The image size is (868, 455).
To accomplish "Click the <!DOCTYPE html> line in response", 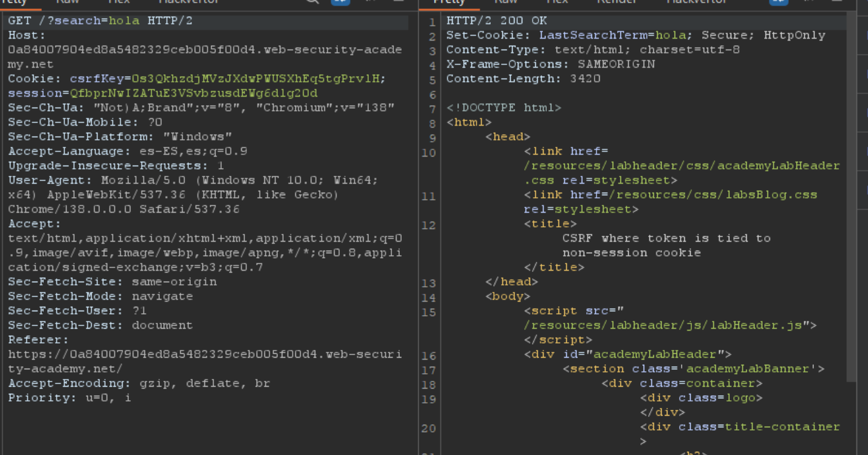I will [x=504, y=108].
